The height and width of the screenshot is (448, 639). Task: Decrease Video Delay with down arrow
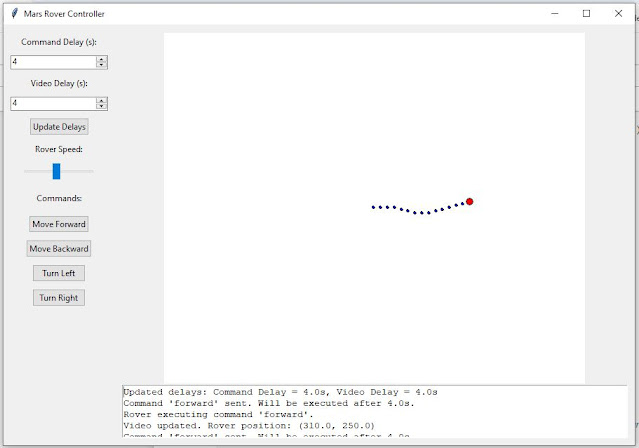point(102,106)
